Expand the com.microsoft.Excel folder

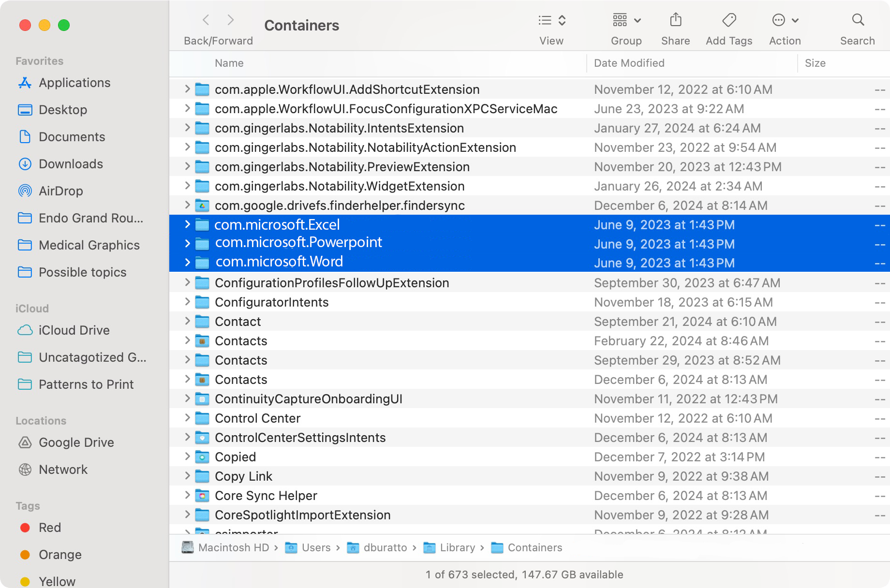point(188,224)
